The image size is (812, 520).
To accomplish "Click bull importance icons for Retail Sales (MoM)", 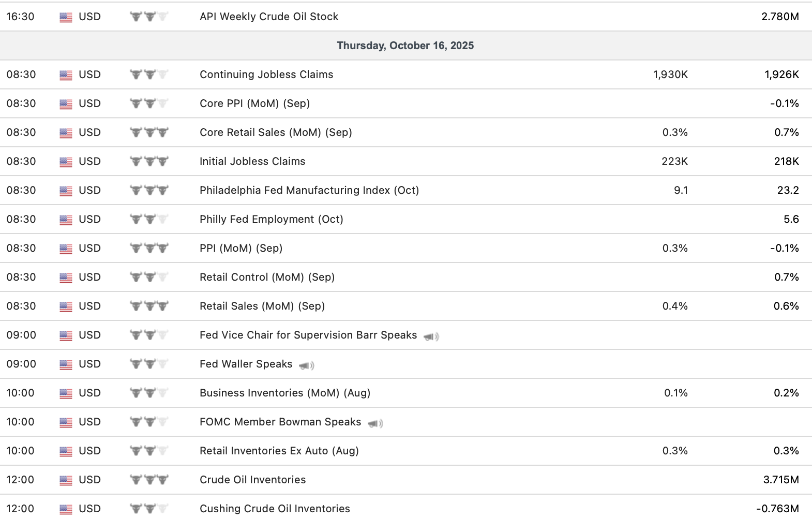I will (149, 306).
